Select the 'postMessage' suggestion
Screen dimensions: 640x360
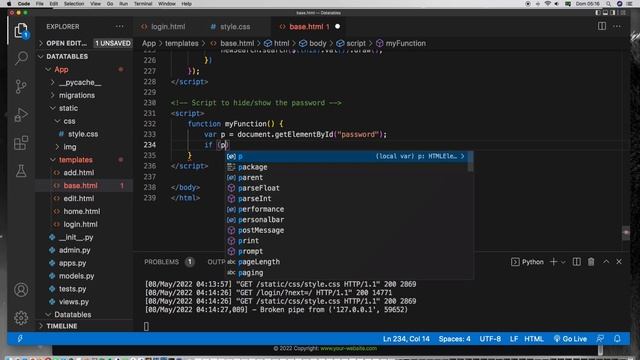[x=349, y=230]
